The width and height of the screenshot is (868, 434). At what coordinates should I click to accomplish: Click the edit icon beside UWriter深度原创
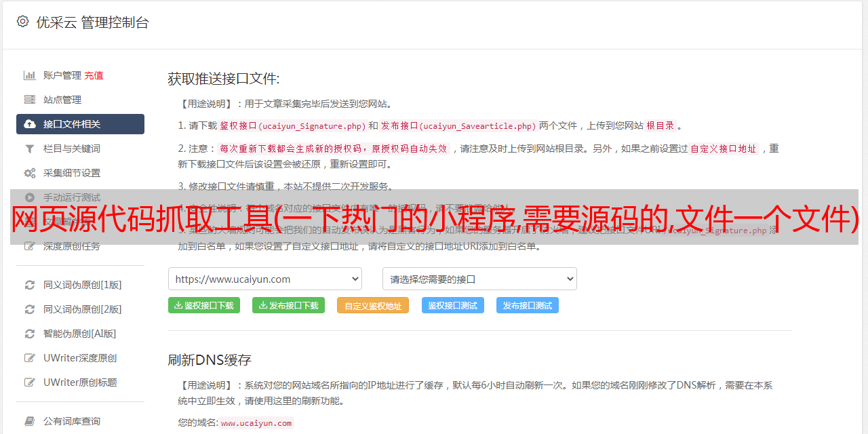[29, 358]
